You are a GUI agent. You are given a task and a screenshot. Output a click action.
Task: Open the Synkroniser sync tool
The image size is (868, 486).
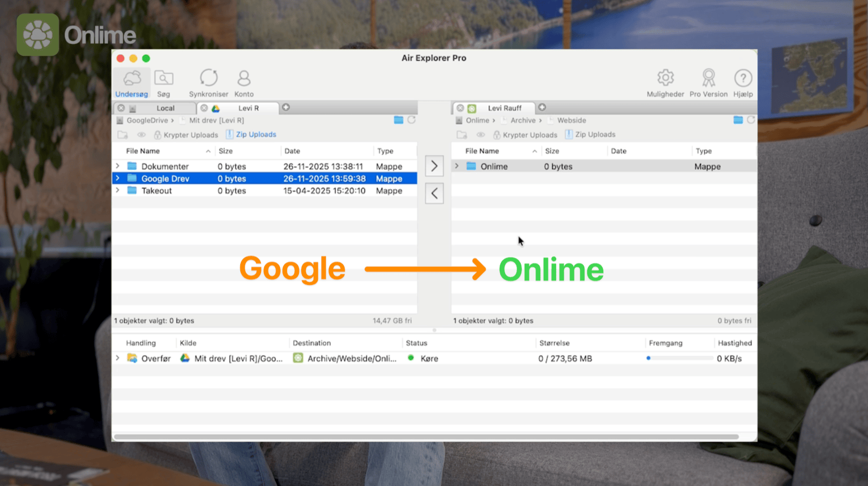click(208, 83)
